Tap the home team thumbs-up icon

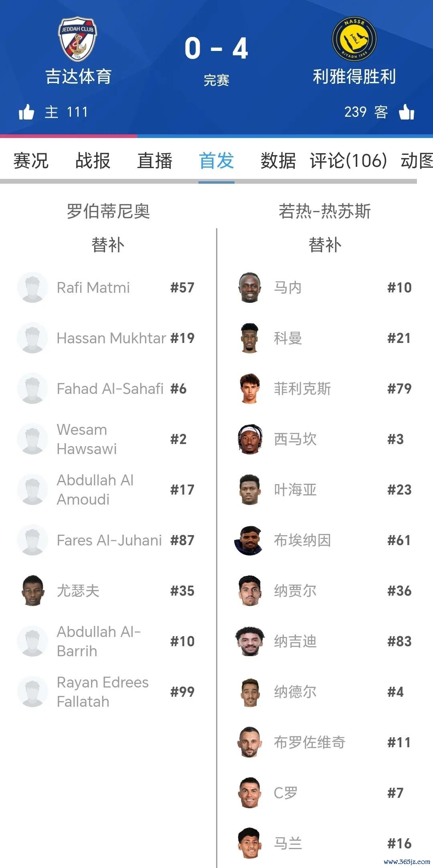pyautogui.click(x=26, y=112)
